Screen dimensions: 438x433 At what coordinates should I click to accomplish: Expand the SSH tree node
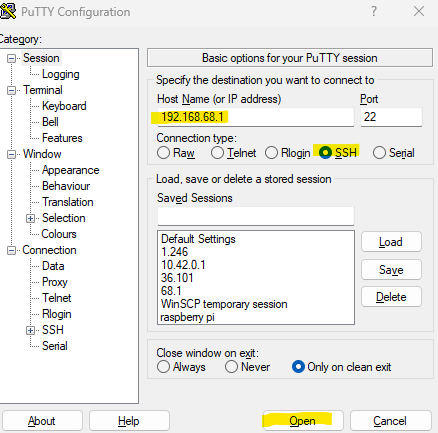[30, 330]
